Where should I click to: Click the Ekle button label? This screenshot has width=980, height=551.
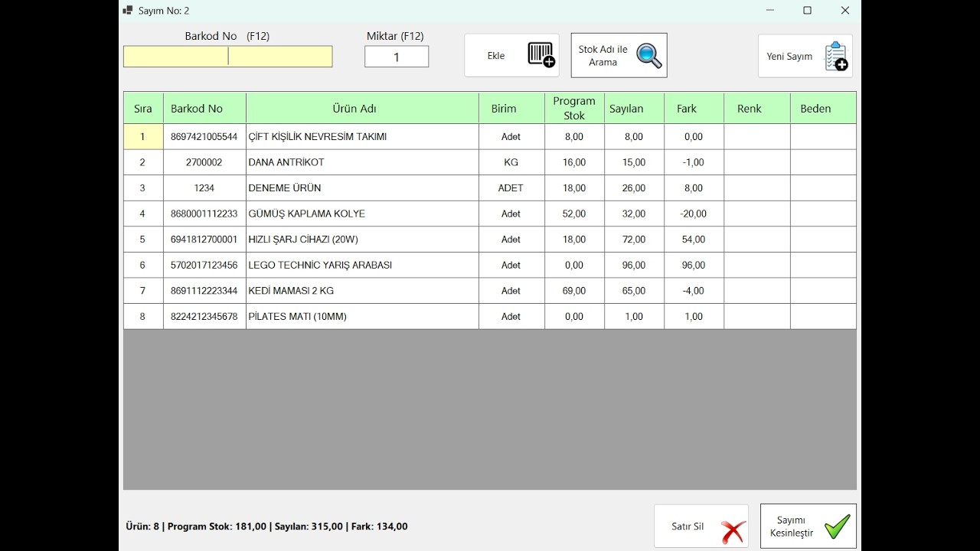496,56
